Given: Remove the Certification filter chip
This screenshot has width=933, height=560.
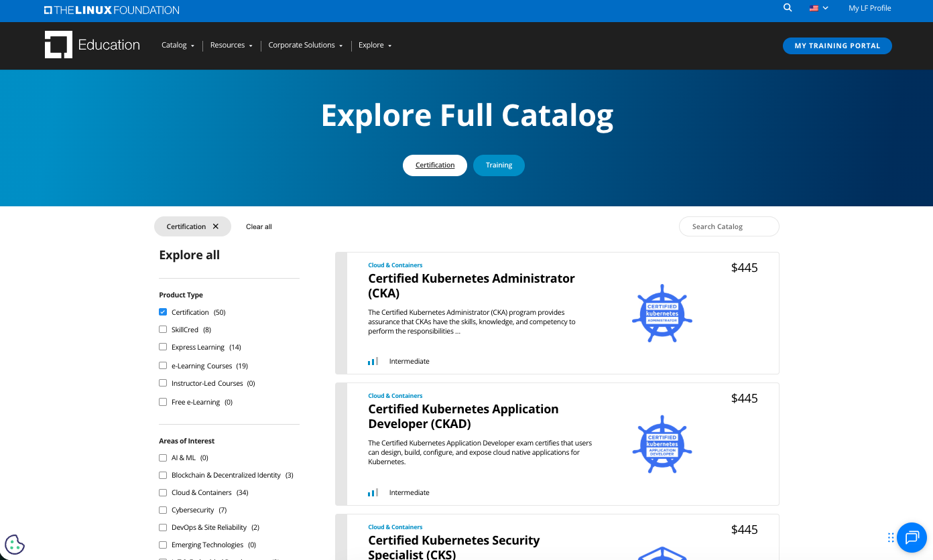Looking at the screenshot, I should 216,226.
